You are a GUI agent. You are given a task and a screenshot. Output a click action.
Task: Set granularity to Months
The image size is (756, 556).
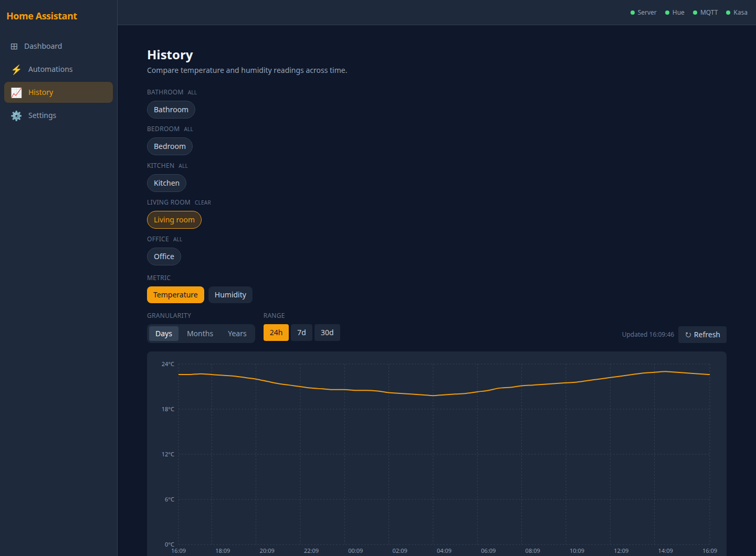pos(200,334)
